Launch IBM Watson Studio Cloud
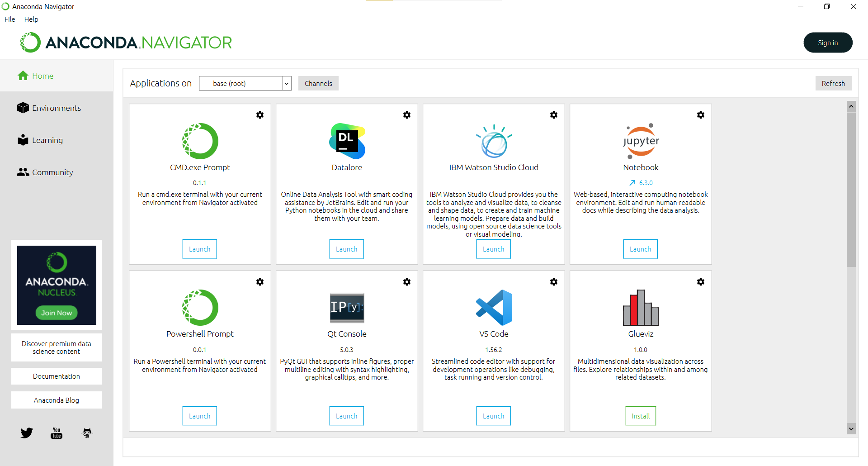This screenshot has width=868, height=466. (494, 249)
